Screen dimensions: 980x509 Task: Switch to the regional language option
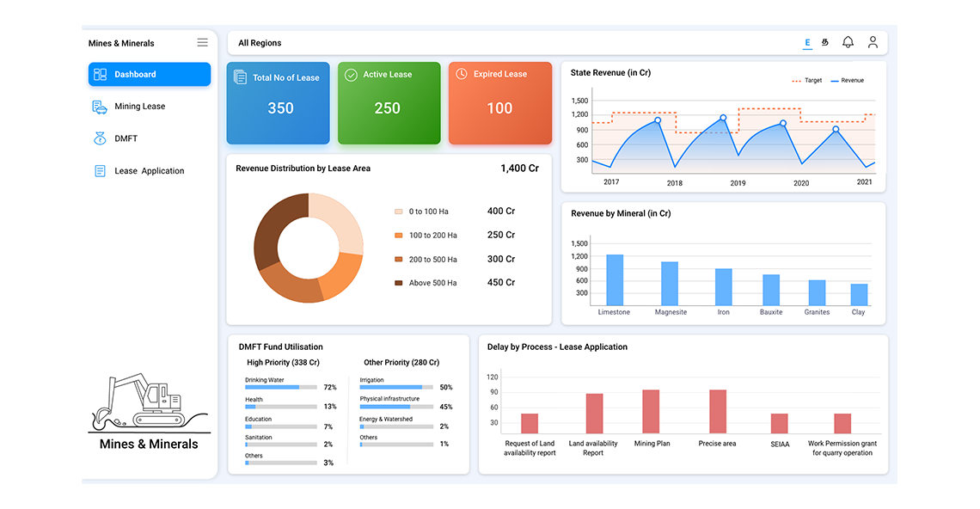(825, 42)
